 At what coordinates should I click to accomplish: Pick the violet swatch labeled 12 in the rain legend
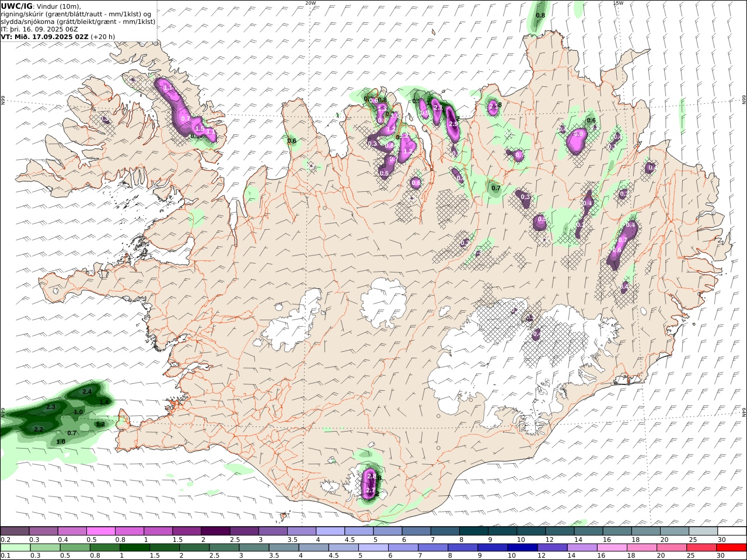click(x=552, y=548)
